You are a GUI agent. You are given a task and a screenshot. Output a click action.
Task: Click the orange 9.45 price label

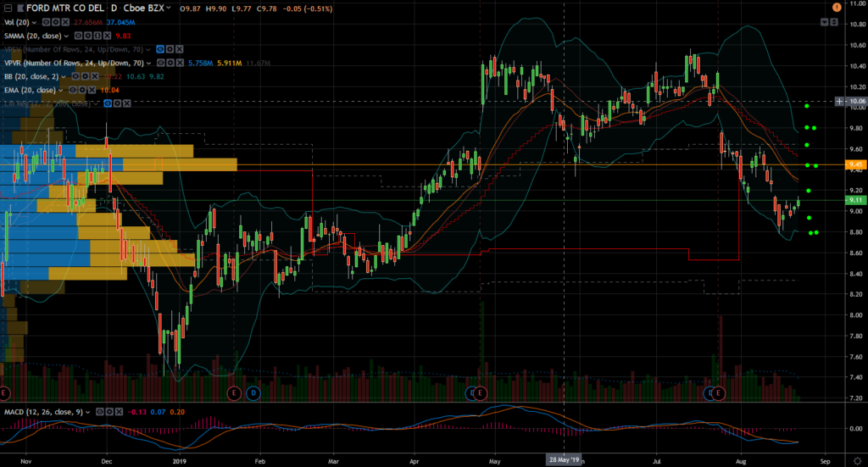click(x=856, y=164)
